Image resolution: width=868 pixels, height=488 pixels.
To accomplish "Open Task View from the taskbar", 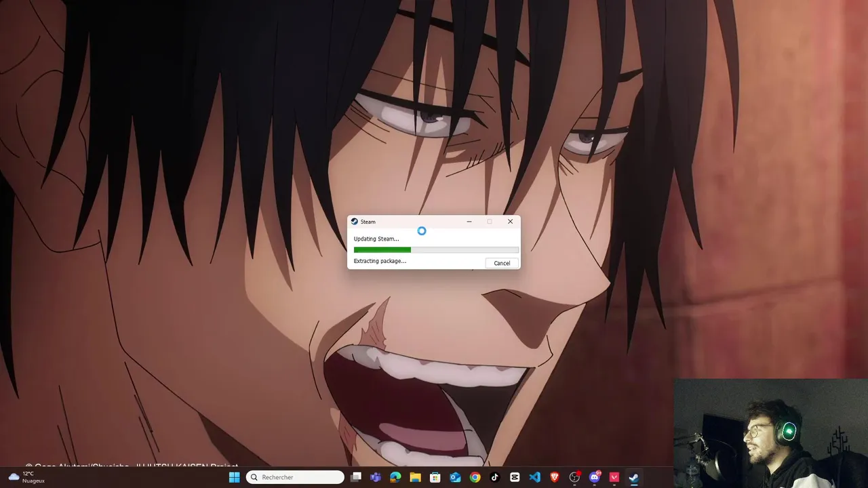I will (356, 477).
